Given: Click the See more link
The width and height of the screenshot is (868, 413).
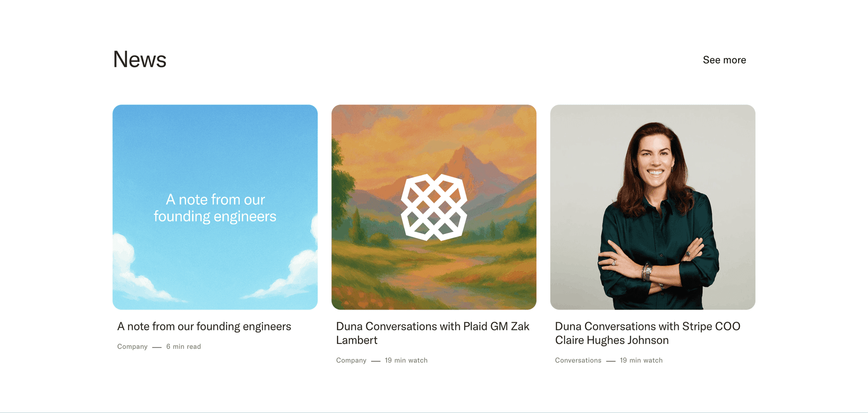Looking at the screenshot, I should (724, 60).
